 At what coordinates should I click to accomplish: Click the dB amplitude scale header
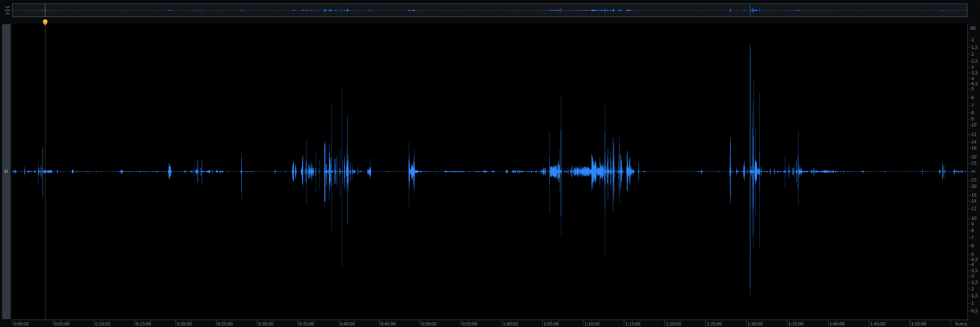click(972, 28)
